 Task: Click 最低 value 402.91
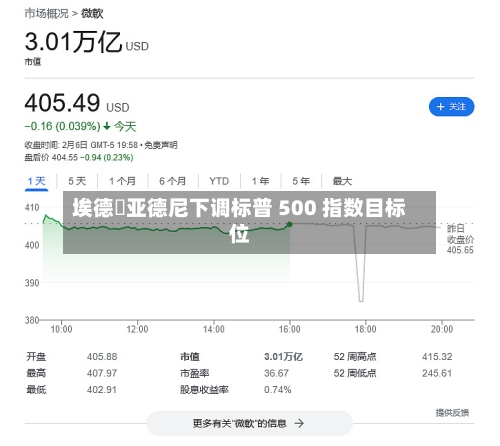tap(102, 390)
